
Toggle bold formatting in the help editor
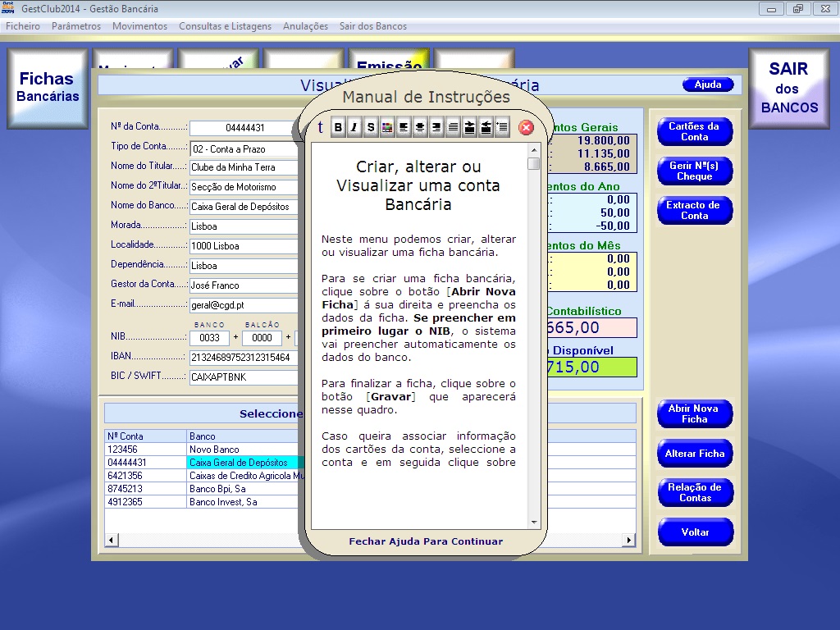click(338, 127)
